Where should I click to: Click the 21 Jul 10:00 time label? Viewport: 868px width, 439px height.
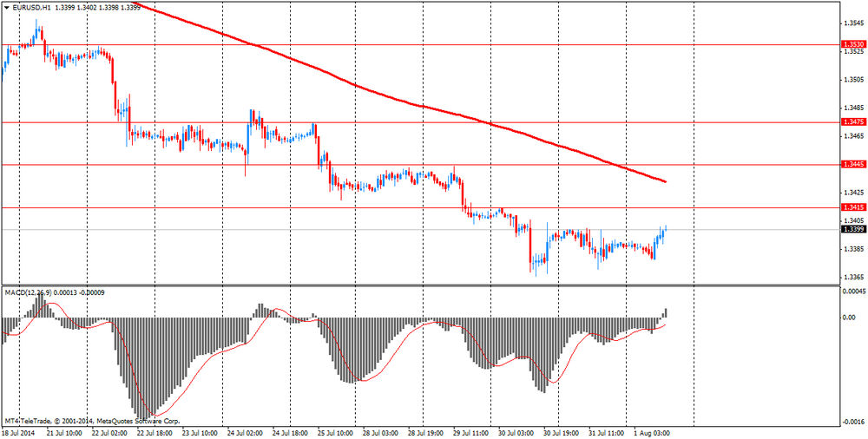pyautogui.click(x=65, y=432)
